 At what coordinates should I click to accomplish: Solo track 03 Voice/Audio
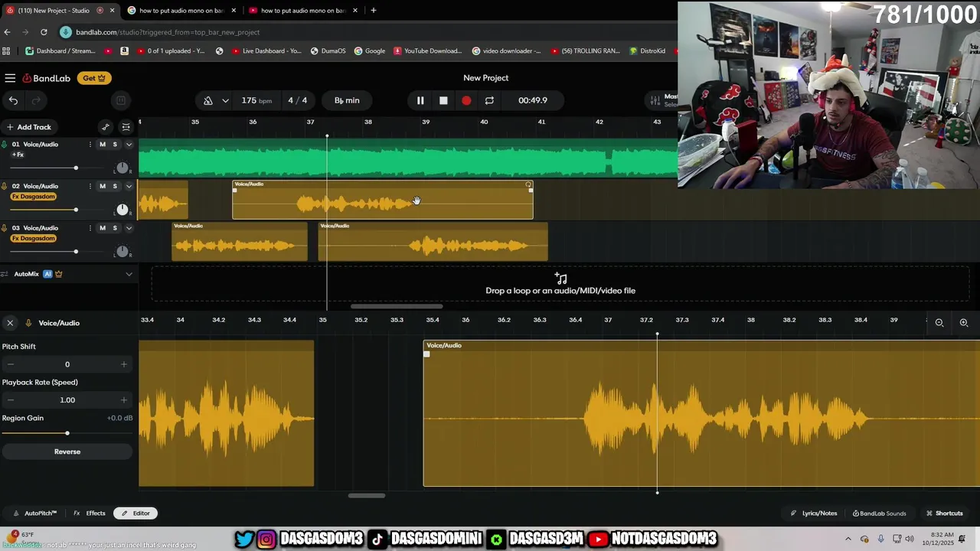115,228
